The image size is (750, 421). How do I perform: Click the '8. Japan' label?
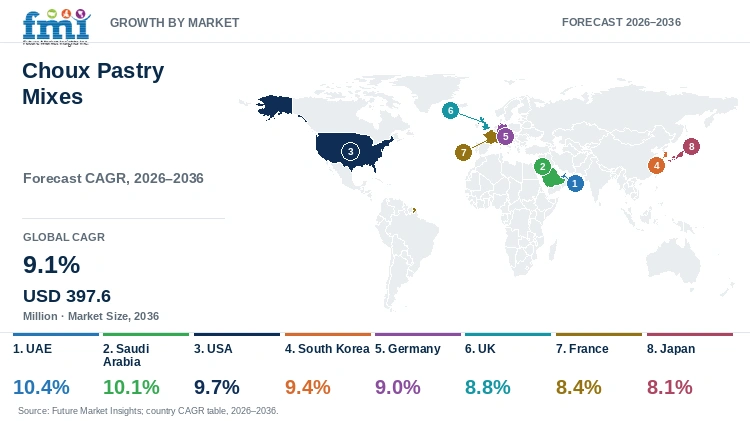click(x=671, y=349)
